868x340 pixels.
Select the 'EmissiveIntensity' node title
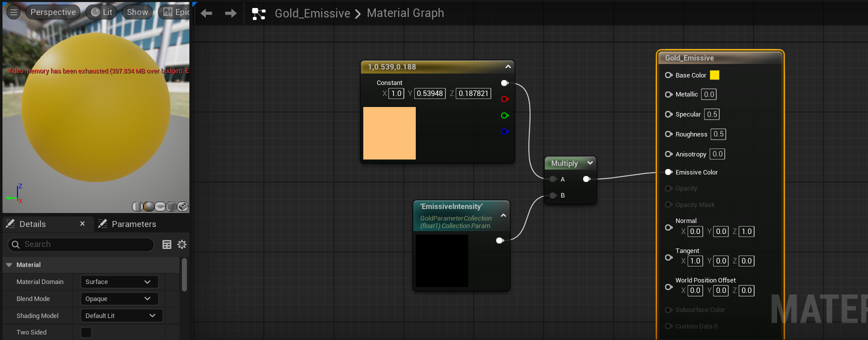tap(451, 206)
